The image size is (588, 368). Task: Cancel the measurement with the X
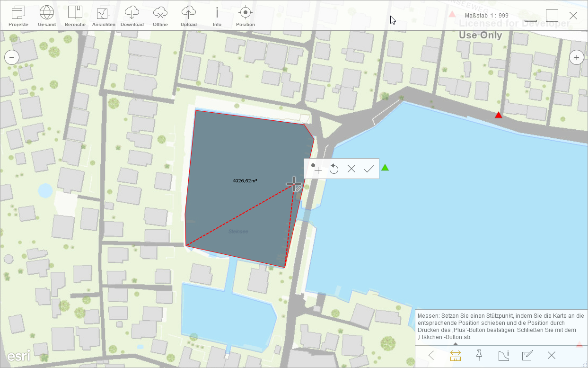(351, 169)
